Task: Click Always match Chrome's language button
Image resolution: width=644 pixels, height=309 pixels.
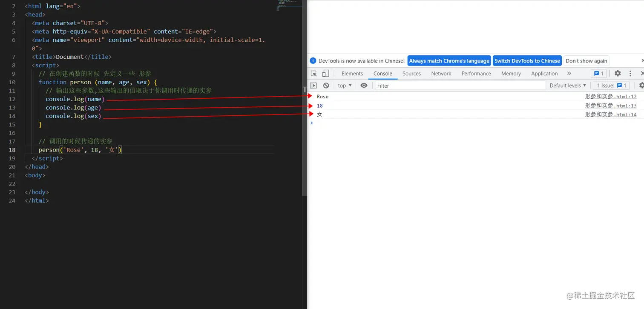Action: (449, 61)
